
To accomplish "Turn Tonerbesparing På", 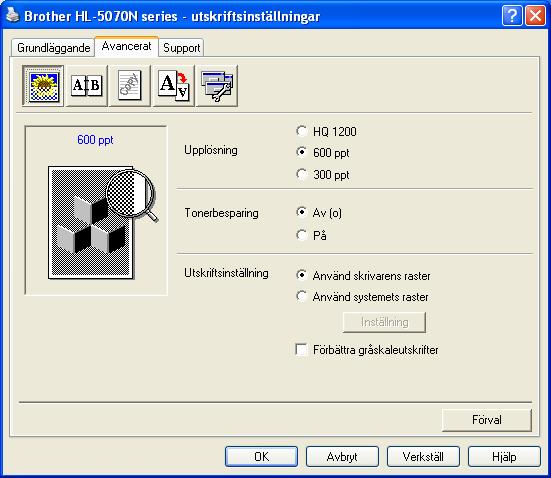I will [x=311, y=235].
